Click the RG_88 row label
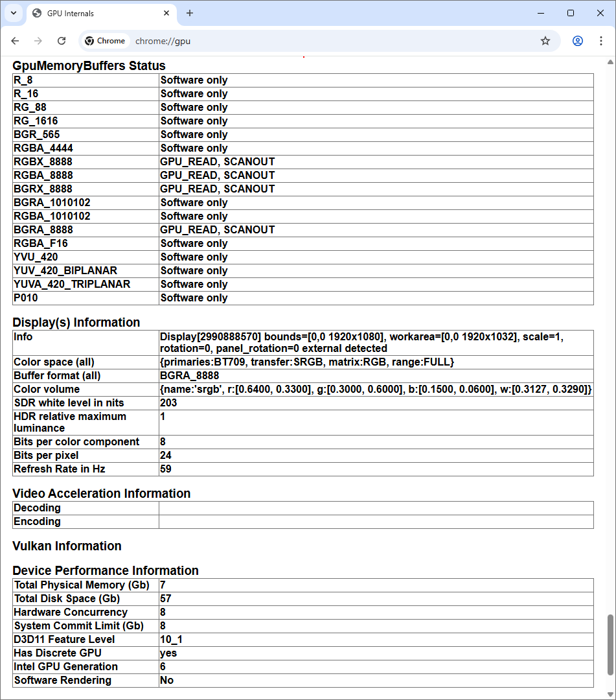The height and width of the screenshot is (700, 616). (30, 108)
